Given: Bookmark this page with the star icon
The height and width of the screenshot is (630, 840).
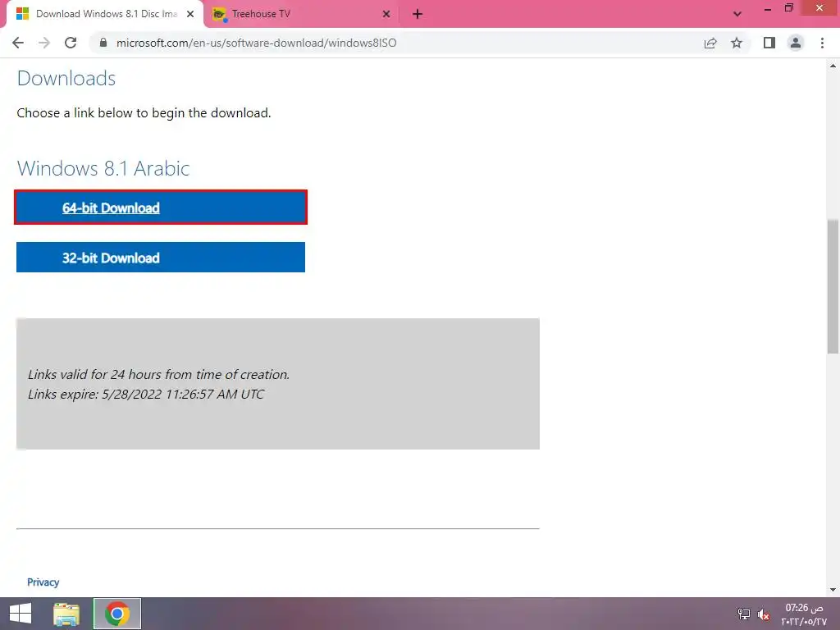Looking at the screenshot, I should 737,43.
